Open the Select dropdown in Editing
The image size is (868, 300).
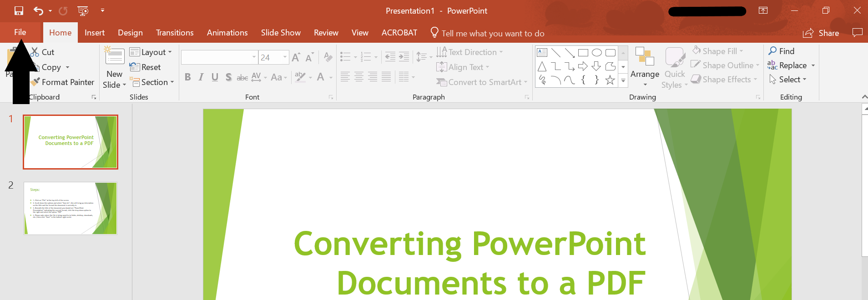pos(792,80)
